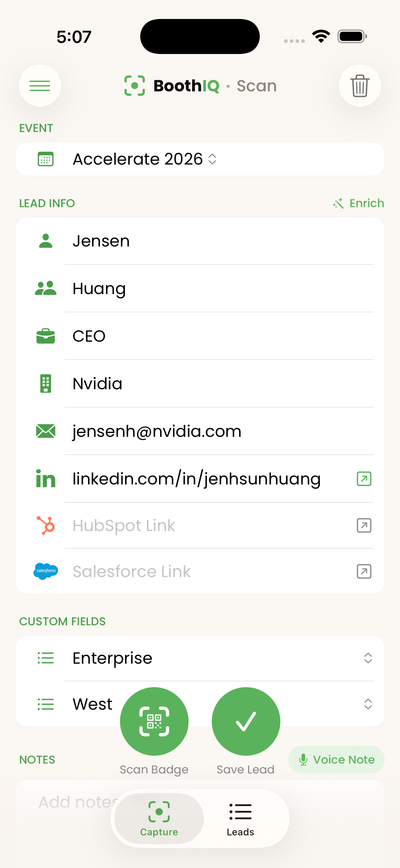Tap the Enrich button
The image size is (400, 868).
pos(358,203)
